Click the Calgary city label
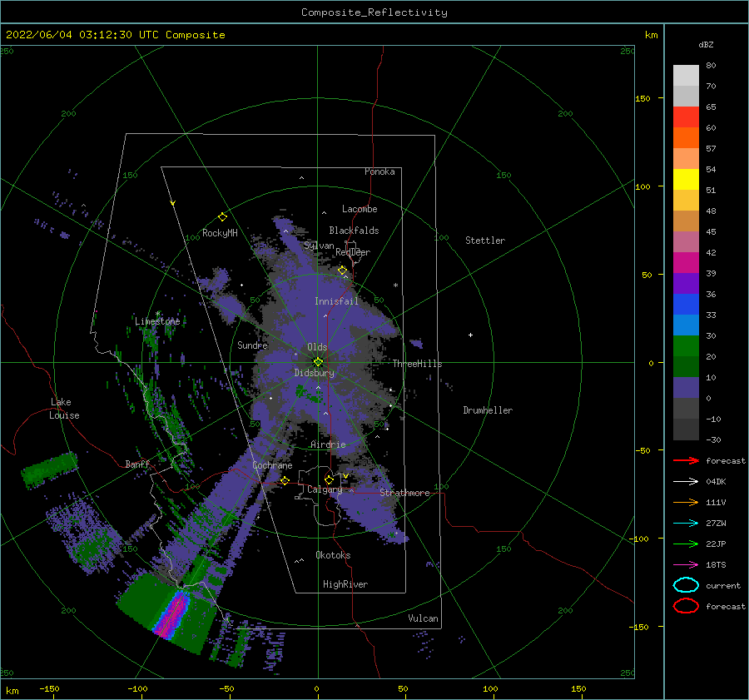 point(325,489)
